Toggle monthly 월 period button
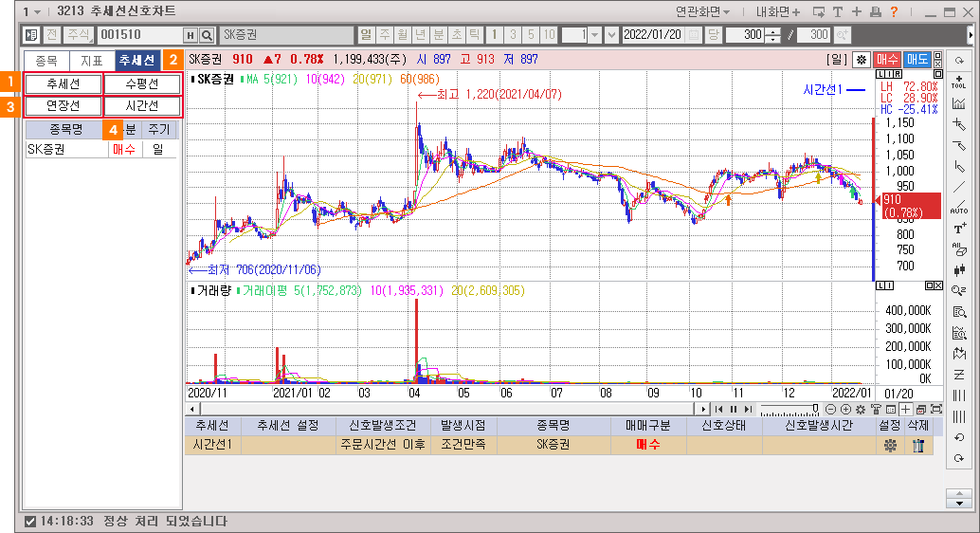Viewport: 980px width, 533px height. coord(403,35)
